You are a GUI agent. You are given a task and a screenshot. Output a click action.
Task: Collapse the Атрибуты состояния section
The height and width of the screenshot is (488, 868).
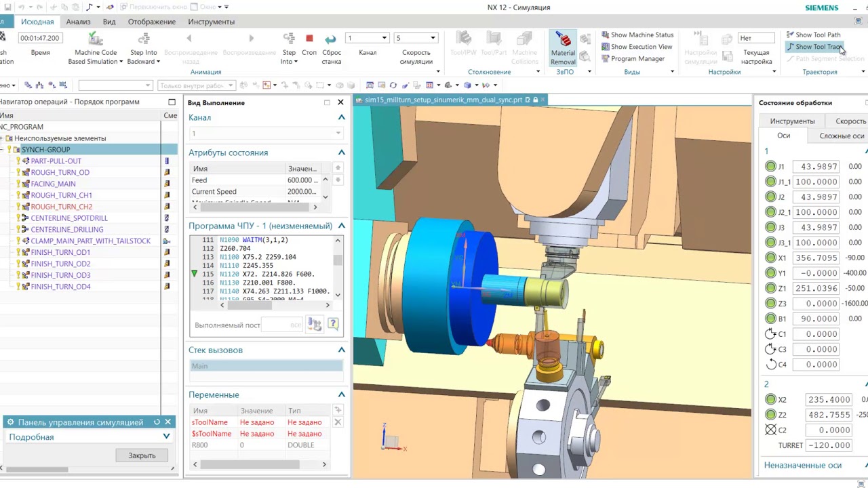pos(341,152)
